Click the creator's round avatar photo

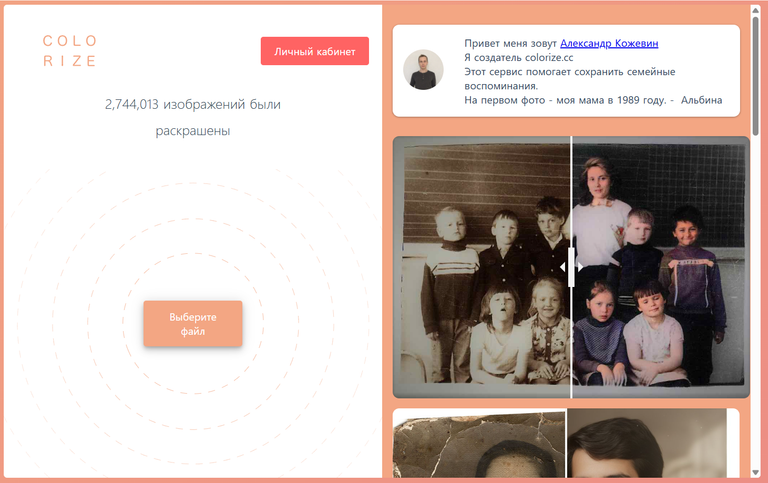(x=423, y=70)
